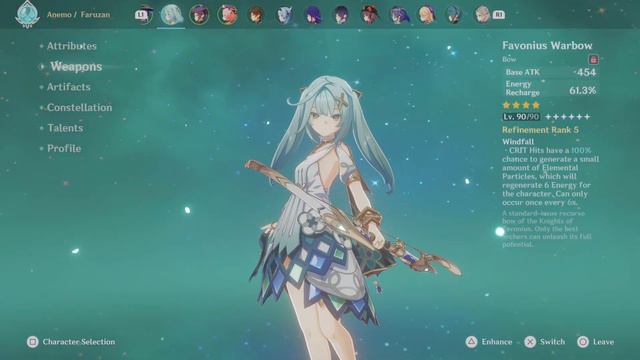The height and width of the screenshot is (360, 640).
Task: Click the Bow weapon type label
Action: point(509,59)
